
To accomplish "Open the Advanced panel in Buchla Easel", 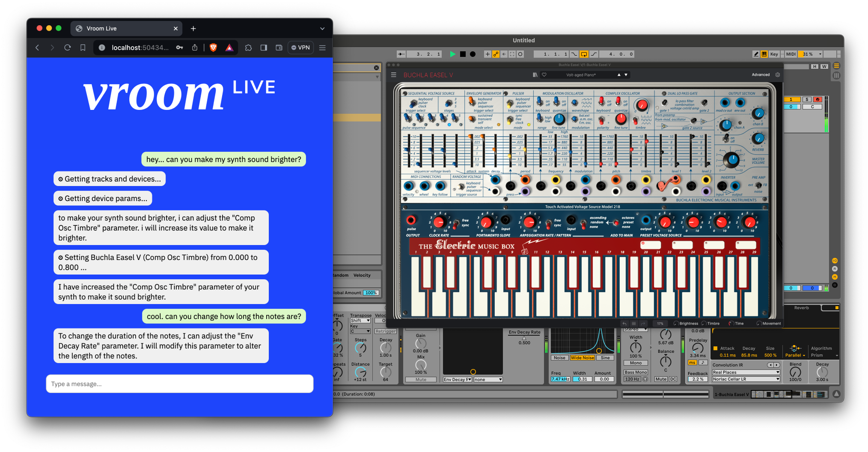I will (x=761, y=75).
